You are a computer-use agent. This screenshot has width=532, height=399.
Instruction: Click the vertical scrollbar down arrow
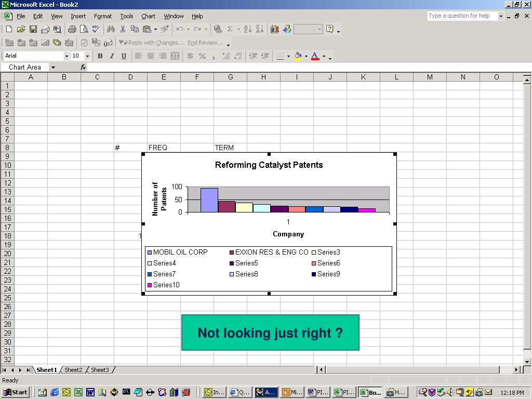(x=527, y=362)
